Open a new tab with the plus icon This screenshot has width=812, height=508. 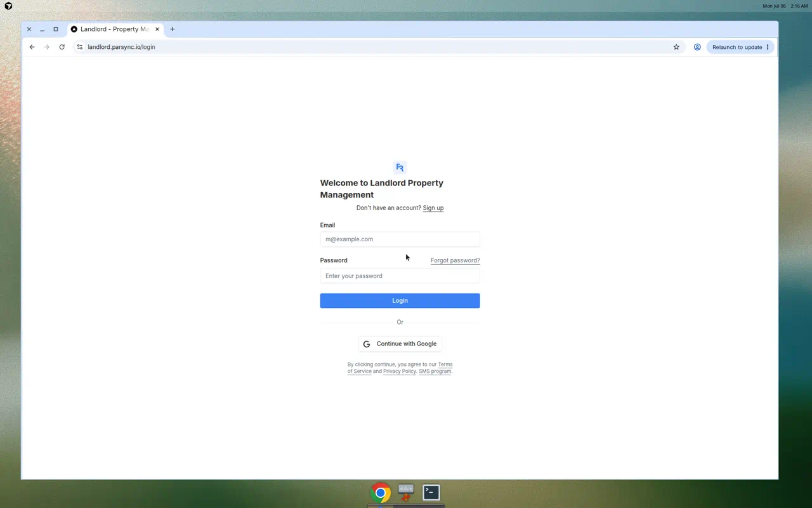172,29
